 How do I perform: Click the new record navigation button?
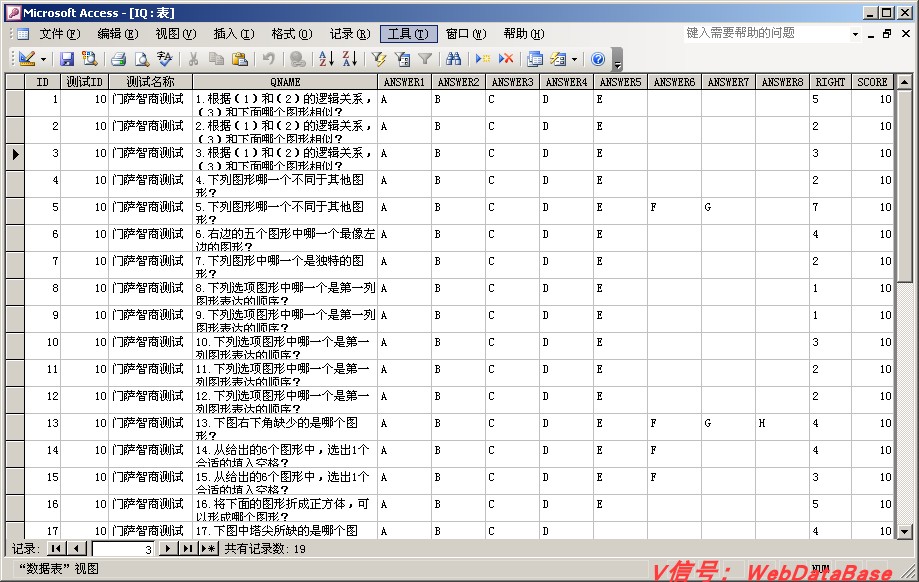[209, 549]
